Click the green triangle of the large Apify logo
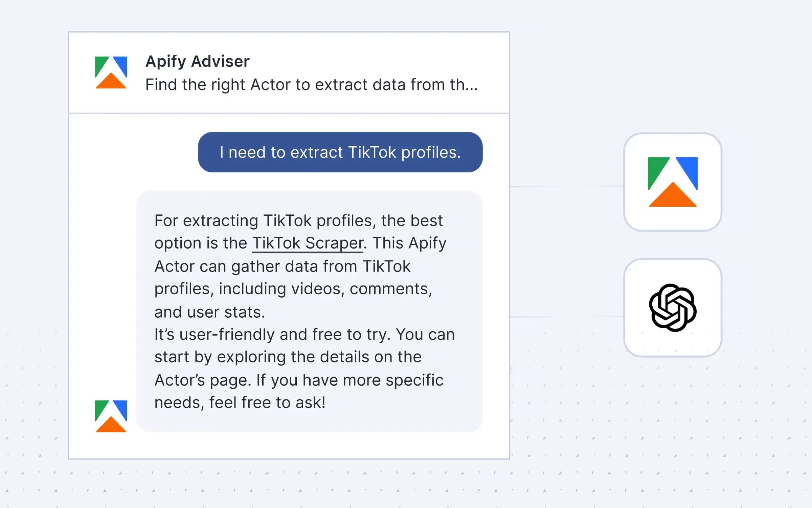 click(x=655, y=169)
